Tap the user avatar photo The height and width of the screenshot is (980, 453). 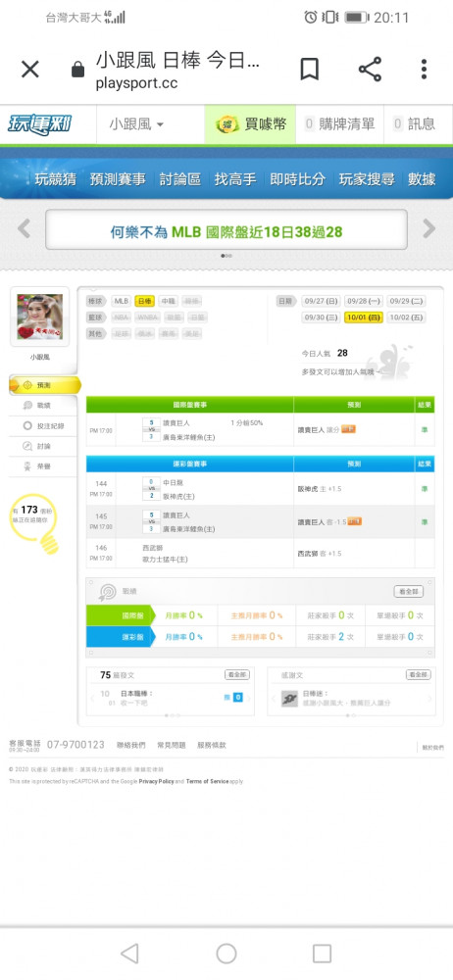(x=39, y=317)
